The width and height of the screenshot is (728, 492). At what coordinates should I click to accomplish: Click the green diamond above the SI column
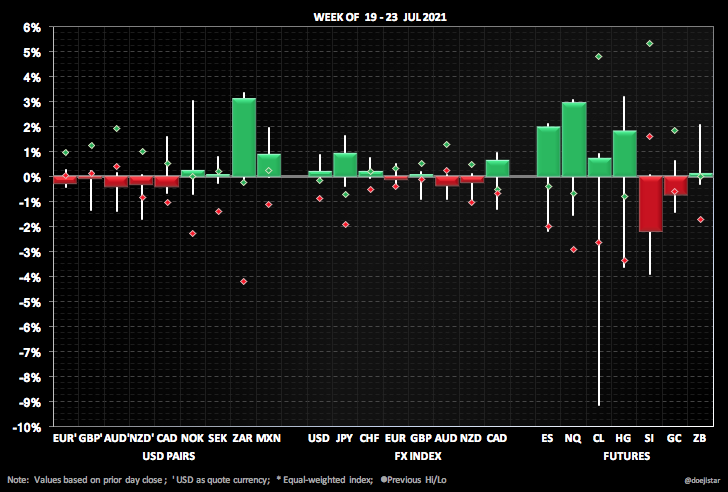coord(650,44)
